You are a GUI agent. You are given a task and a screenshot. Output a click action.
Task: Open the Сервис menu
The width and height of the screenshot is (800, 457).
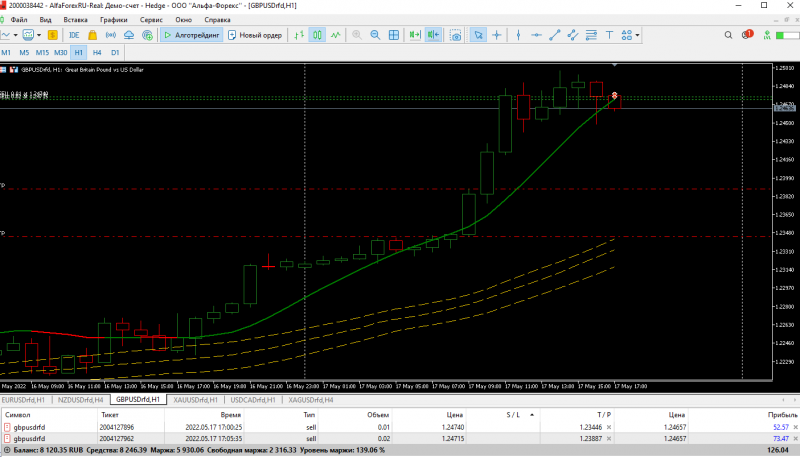point(151,20)
